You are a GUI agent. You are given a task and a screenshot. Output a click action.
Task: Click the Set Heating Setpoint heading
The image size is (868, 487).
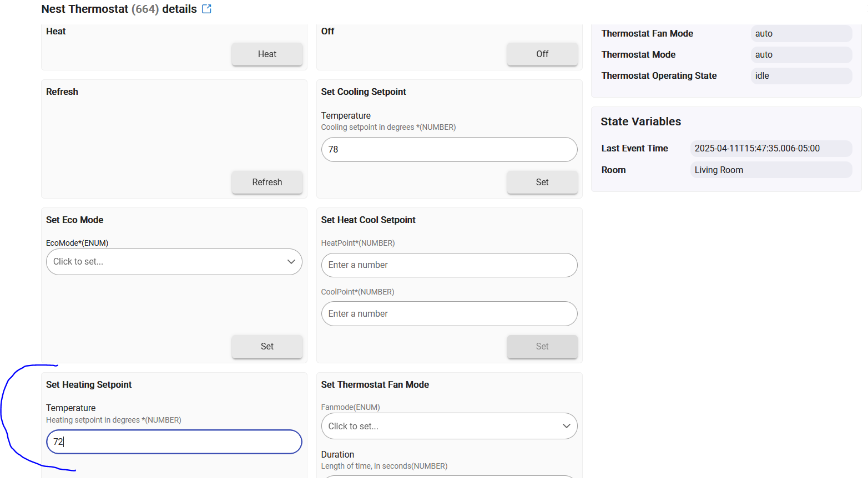coord(89,384)
